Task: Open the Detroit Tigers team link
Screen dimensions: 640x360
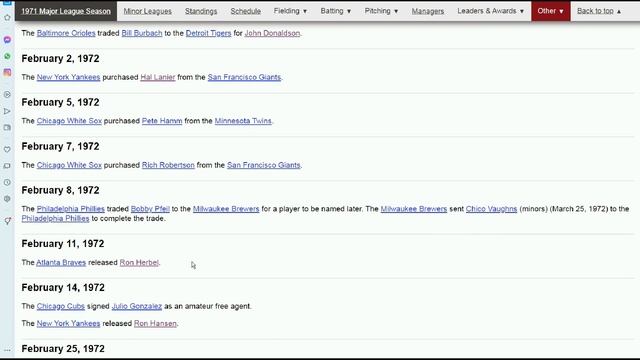Action: pos(208,33)
